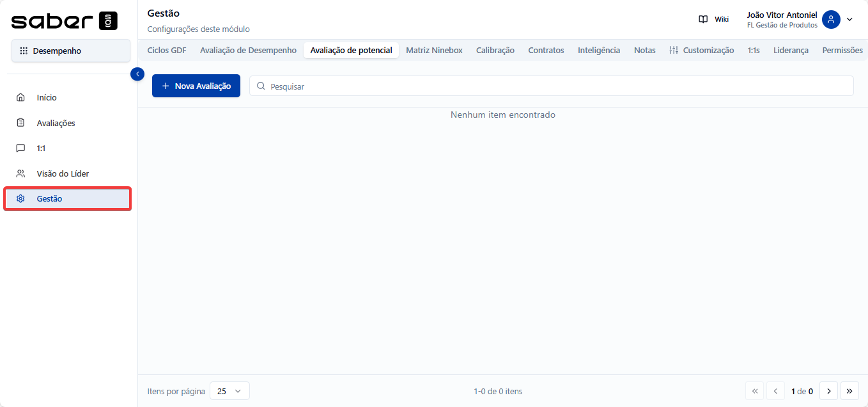Select Gestão in the sidebar

pyautogui.click(x=49, y=199)
